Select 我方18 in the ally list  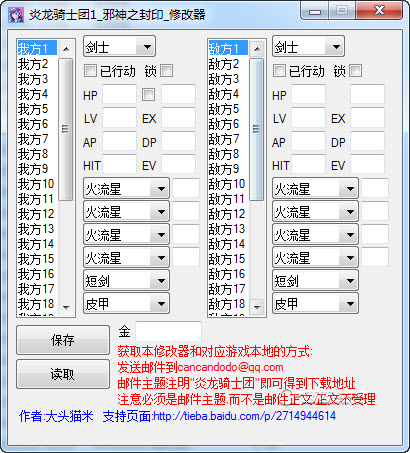(37, 304)
